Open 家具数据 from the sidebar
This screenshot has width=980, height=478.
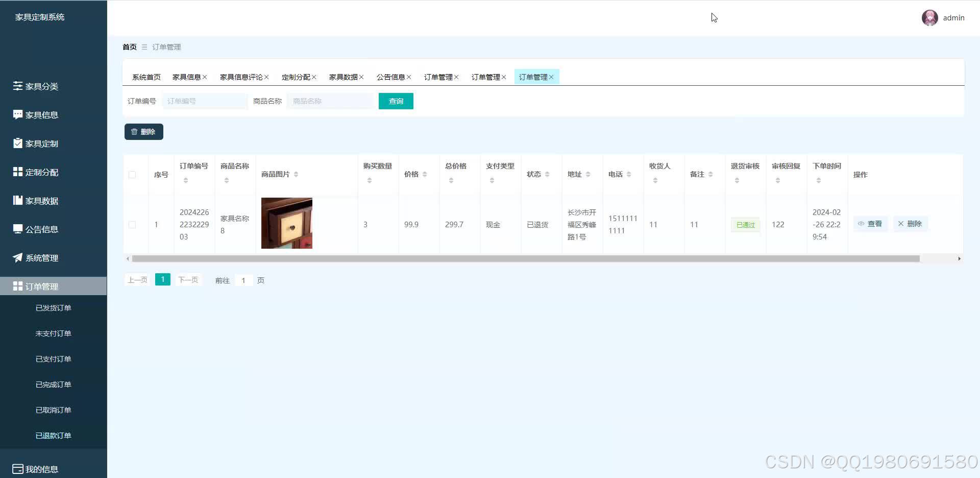point(40,201)
